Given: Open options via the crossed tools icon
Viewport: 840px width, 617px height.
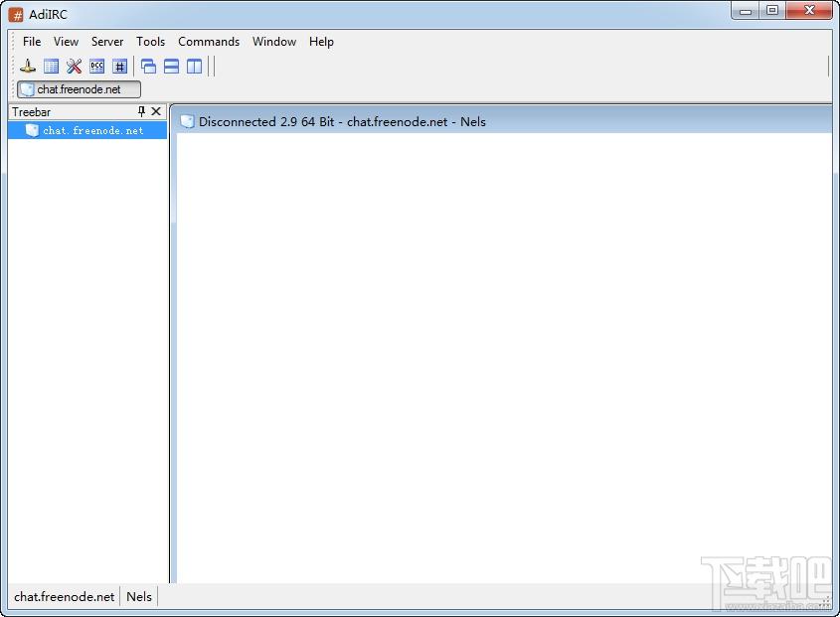Looking at the screenshot, I should [74, 67].
